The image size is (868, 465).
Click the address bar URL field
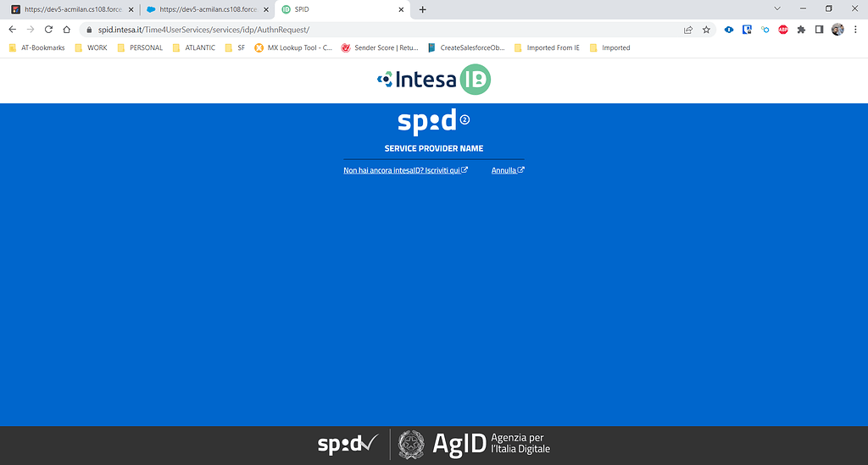382,30
